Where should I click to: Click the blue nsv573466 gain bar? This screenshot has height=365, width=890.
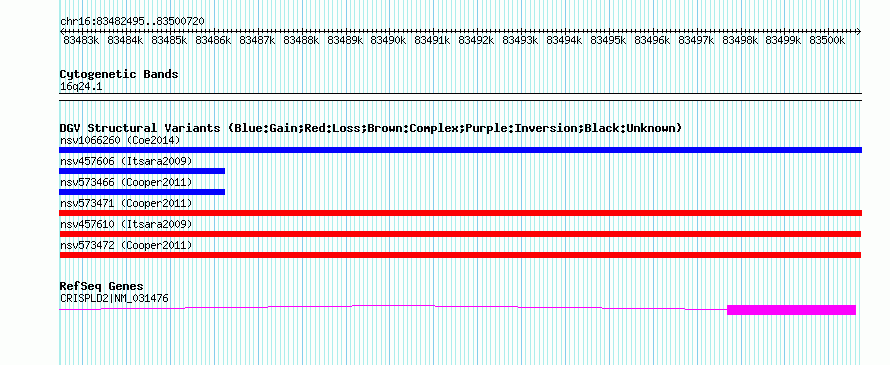point(142,192)
